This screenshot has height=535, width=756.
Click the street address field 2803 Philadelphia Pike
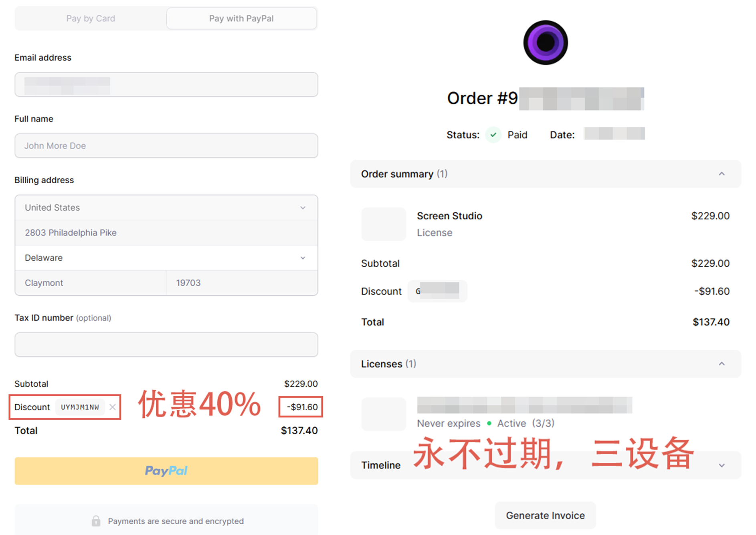tap(166, 233)
